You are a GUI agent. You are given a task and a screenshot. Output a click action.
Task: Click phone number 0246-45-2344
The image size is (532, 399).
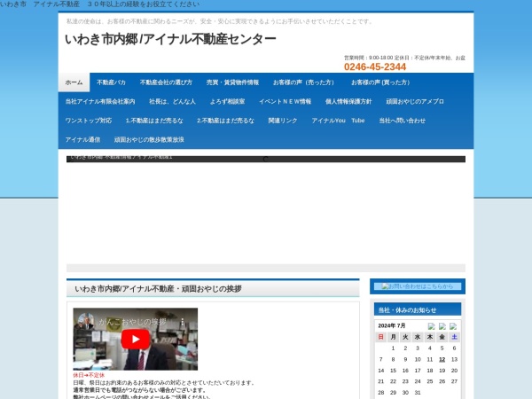coord(375,66)
